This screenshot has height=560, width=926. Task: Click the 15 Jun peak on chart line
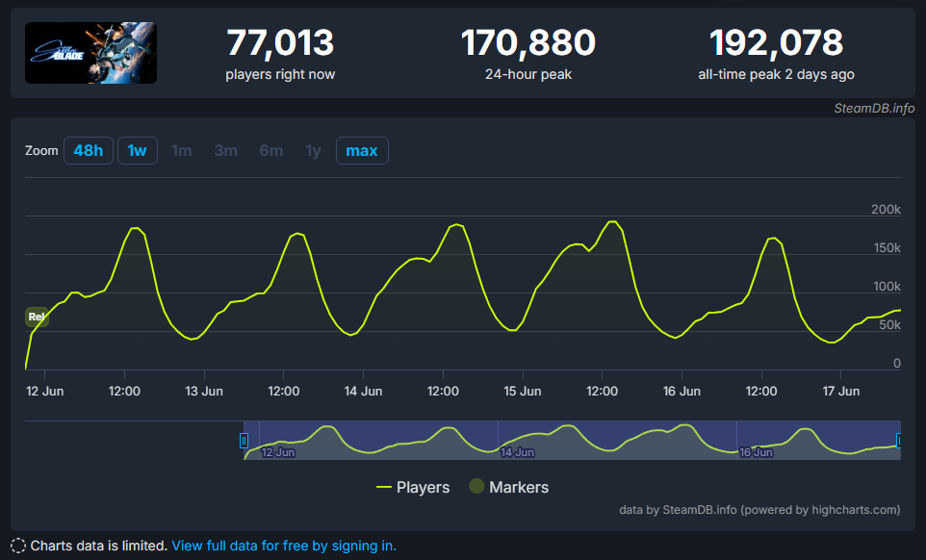point(612,222)
